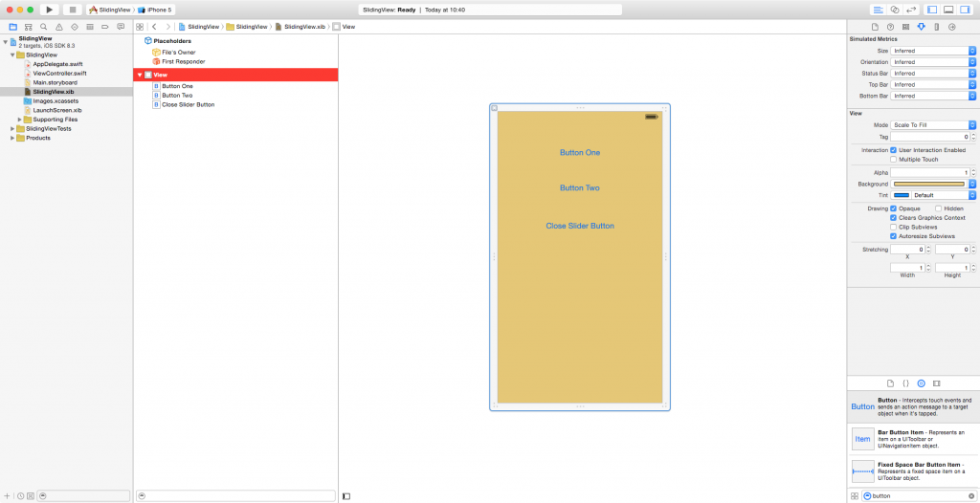Click the Background color well
The width and height of the screenshot is (980, 503).
coord(929,185)
